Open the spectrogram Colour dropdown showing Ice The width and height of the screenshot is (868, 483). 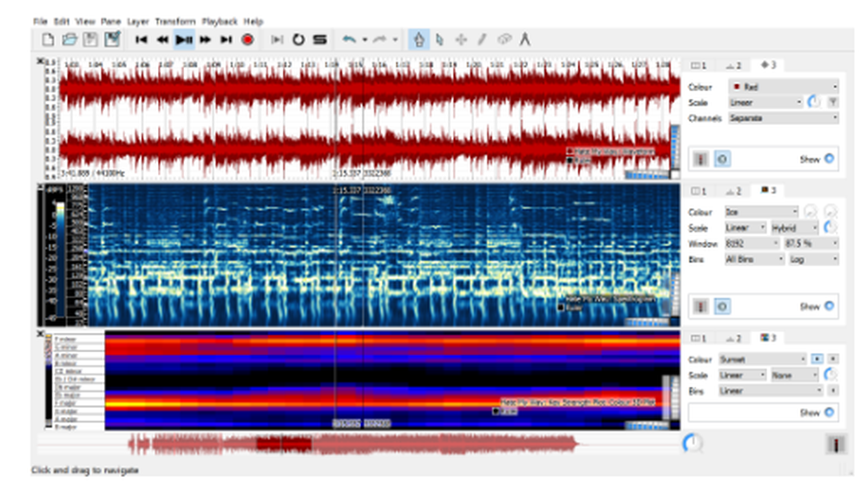762,212
